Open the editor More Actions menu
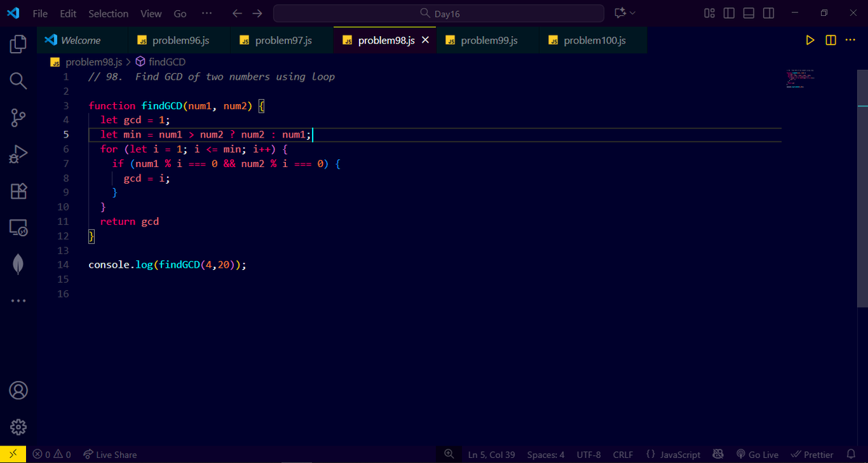The width and height of the screenshot is (868, 463). click(x=850, y=41)
